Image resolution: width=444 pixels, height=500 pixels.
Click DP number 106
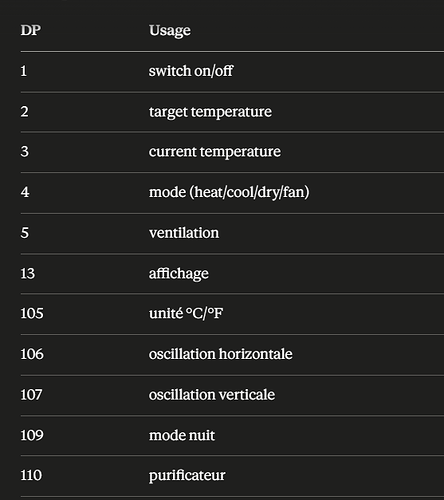(32, 354)
